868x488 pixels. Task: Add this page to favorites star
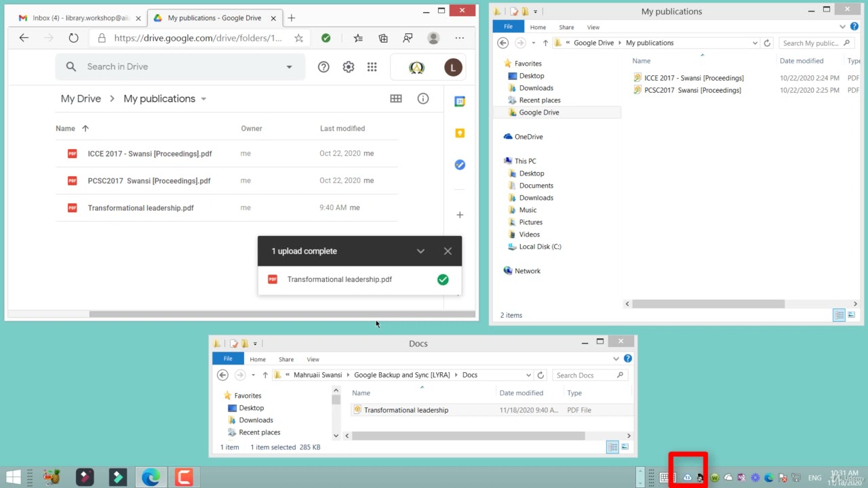click(298, 38)
